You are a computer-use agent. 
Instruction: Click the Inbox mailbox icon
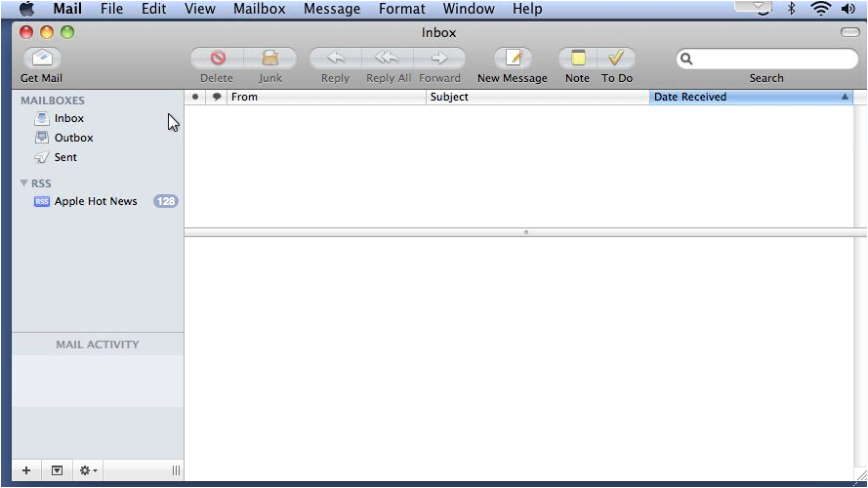42,118
